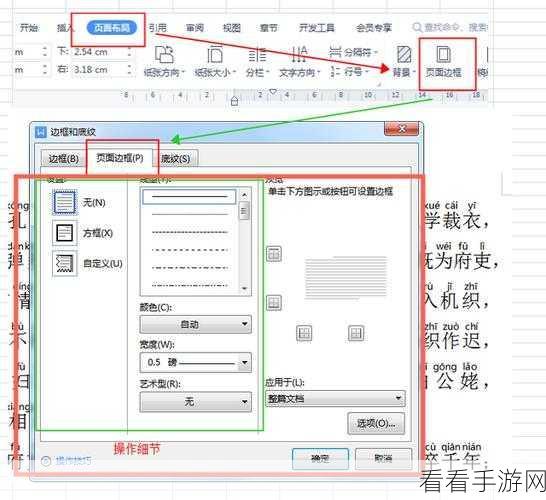Click the page preview diagram
This screenshot has height=500, width=546.
point(346,278)
